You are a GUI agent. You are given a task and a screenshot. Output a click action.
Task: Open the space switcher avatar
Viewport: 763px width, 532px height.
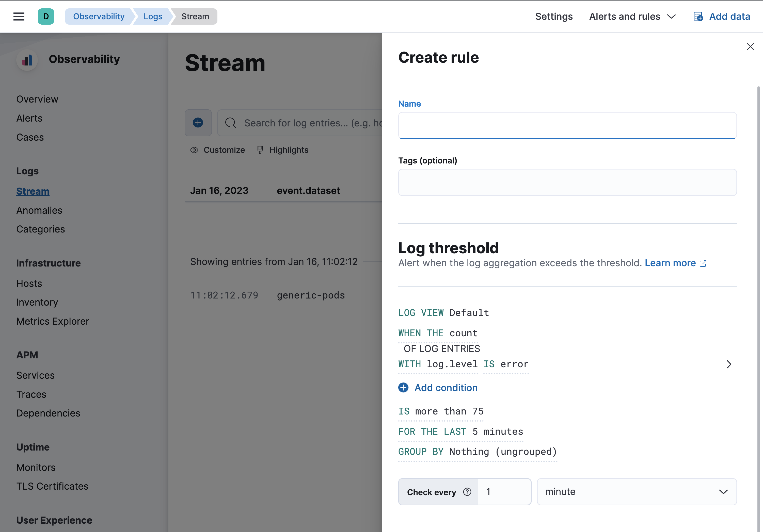[46, 16]
